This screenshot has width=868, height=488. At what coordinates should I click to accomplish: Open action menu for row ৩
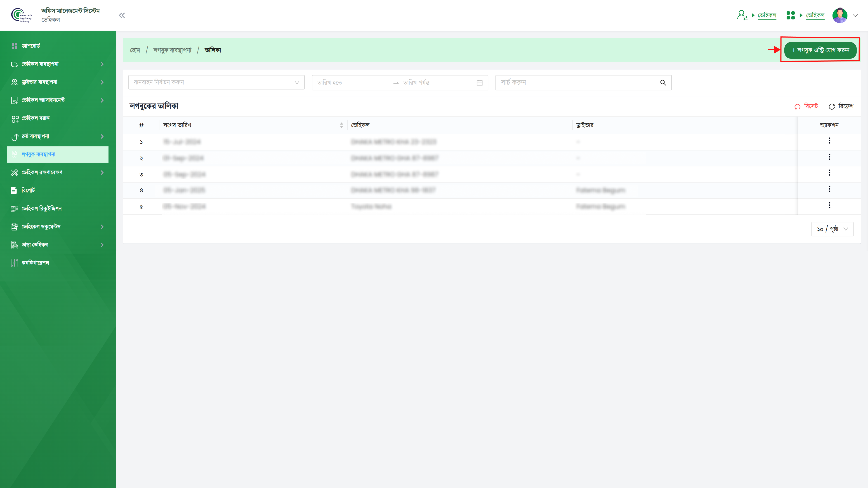pos(829,173)
